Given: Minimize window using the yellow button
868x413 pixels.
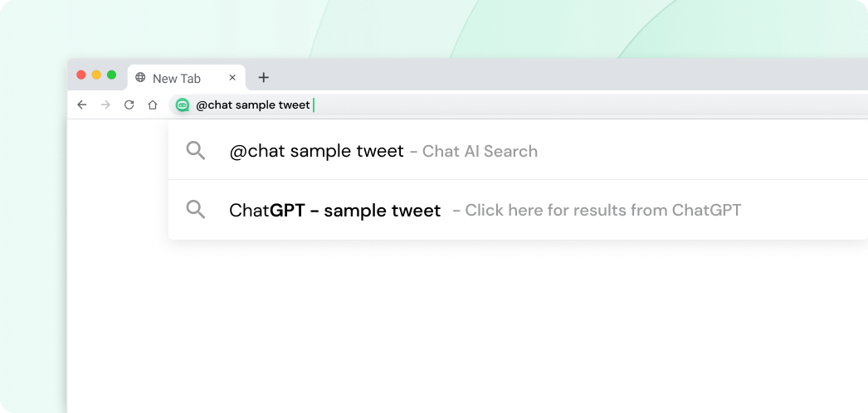Looking at the screenshot, I should [96, 75].
